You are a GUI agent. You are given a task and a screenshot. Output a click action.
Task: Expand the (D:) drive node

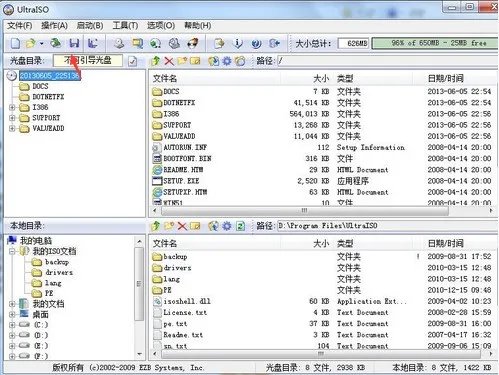(12, 335)
